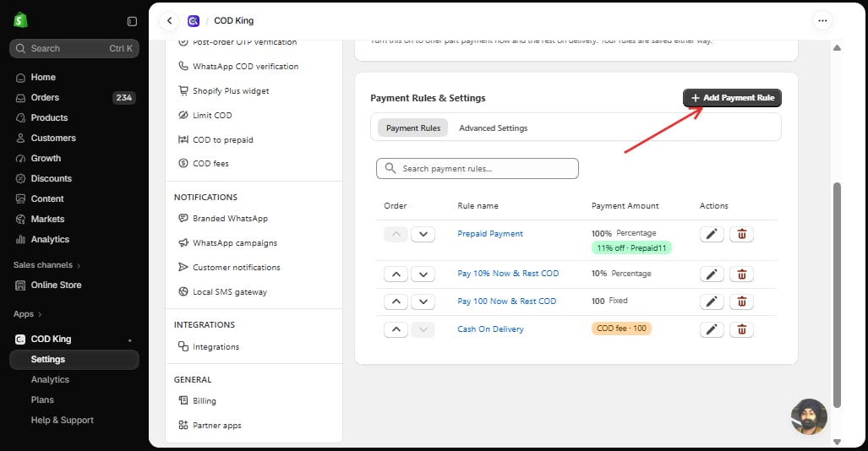Open Pay 100 Now & Rest COD link
Screen dimensions: 868x451
tap(506, 301)
